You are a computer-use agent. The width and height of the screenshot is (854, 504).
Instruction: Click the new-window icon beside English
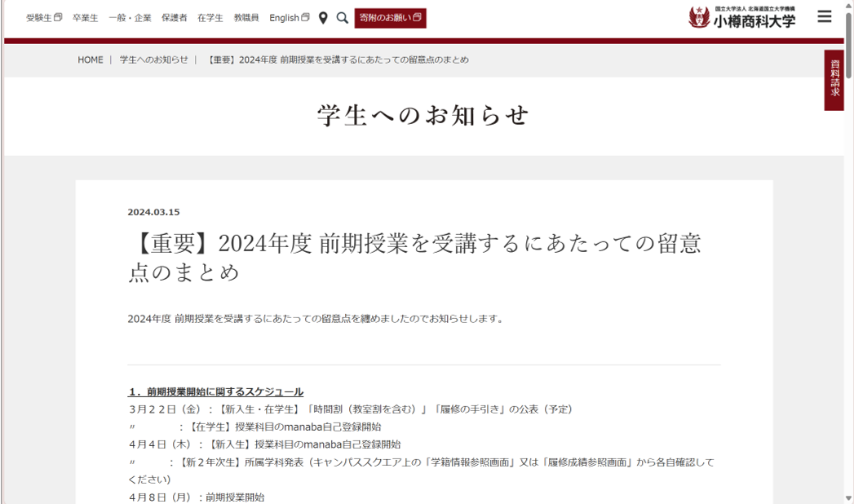pyautogui.click(x=305, y=17)
